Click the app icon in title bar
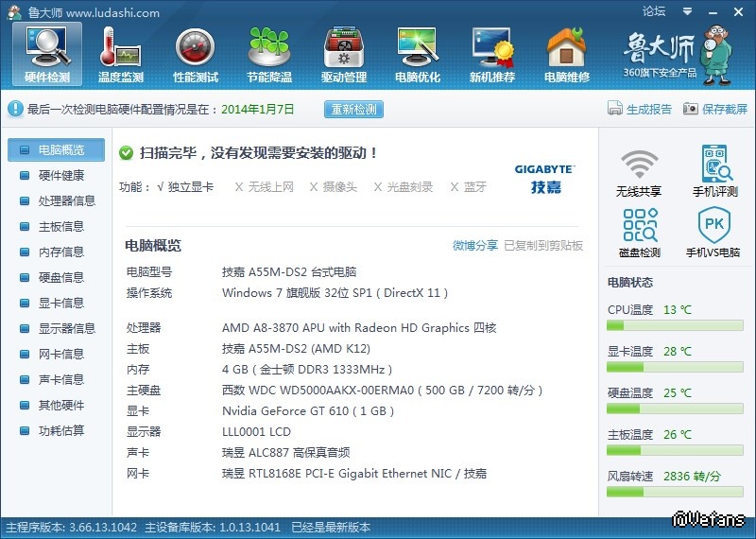This screenshot has height=539, width=756. coord(15,12)
